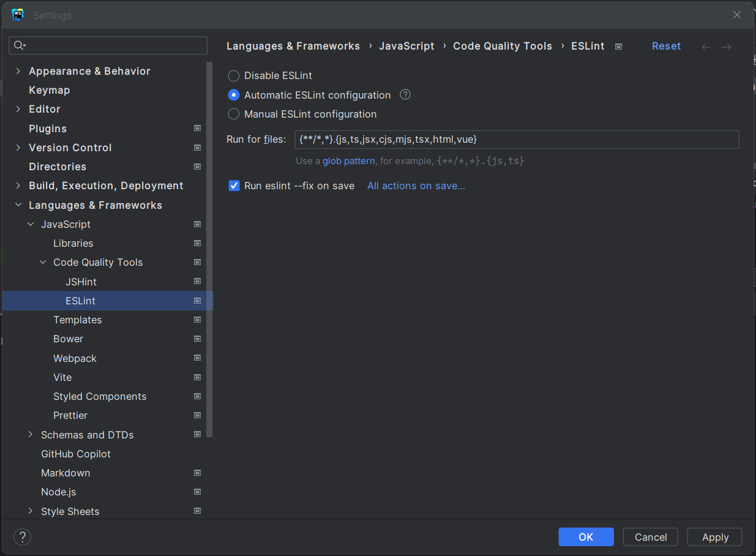Viewport: 756px width, 556px height.
Task: Click JavaScript breadcrumb in header
Action: [x=406, y=46]
